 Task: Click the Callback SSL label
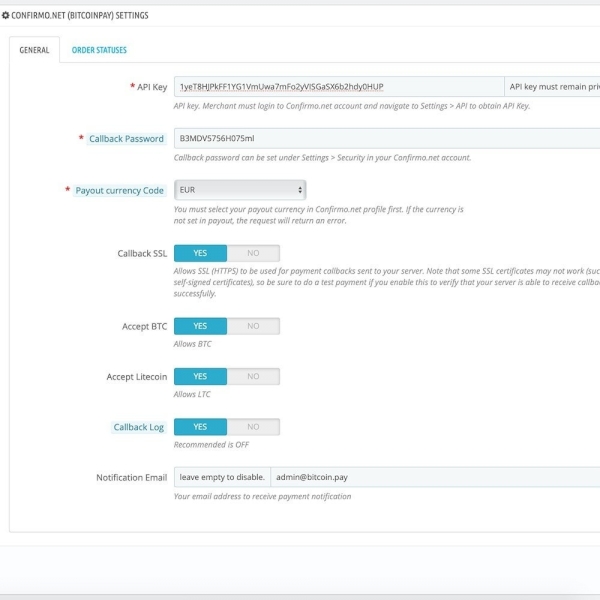(x=142, y=254)
